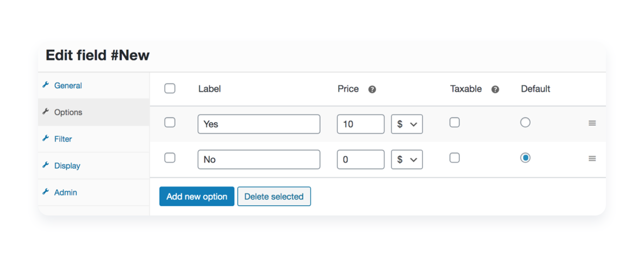
Task: Click the label input containing Yes
Action: (x=259, y=124)
